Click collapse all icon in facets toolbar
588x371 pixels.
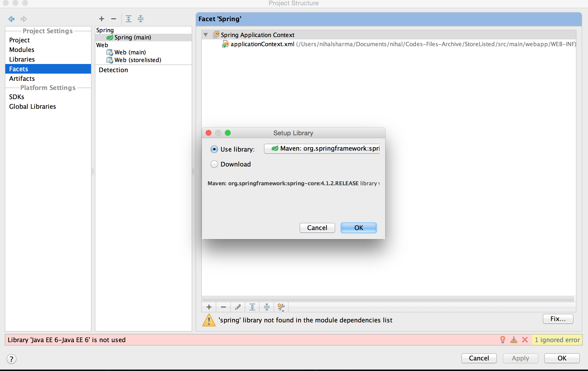point(141,19)
